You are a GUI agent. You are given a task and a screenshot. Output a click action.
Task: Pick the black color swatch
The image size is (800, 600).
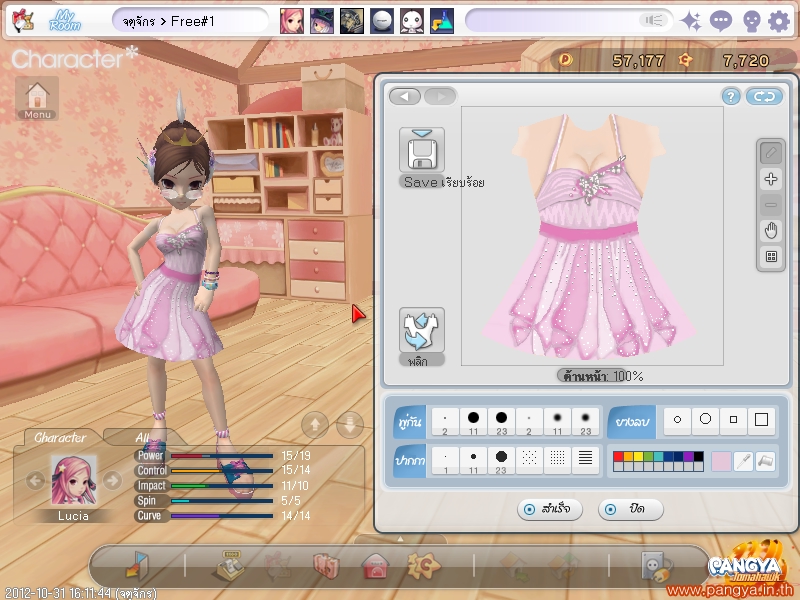(x=698, y=457)
